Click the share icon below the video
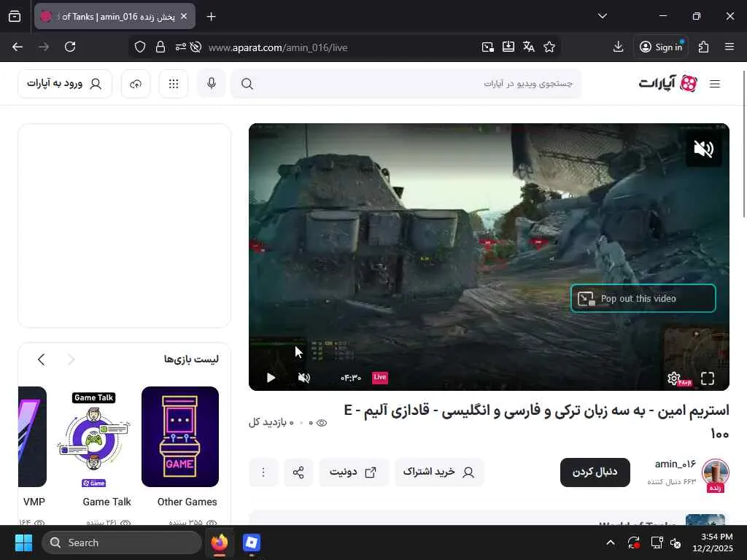This screenshot has height=560, width=747. (298, 472)
